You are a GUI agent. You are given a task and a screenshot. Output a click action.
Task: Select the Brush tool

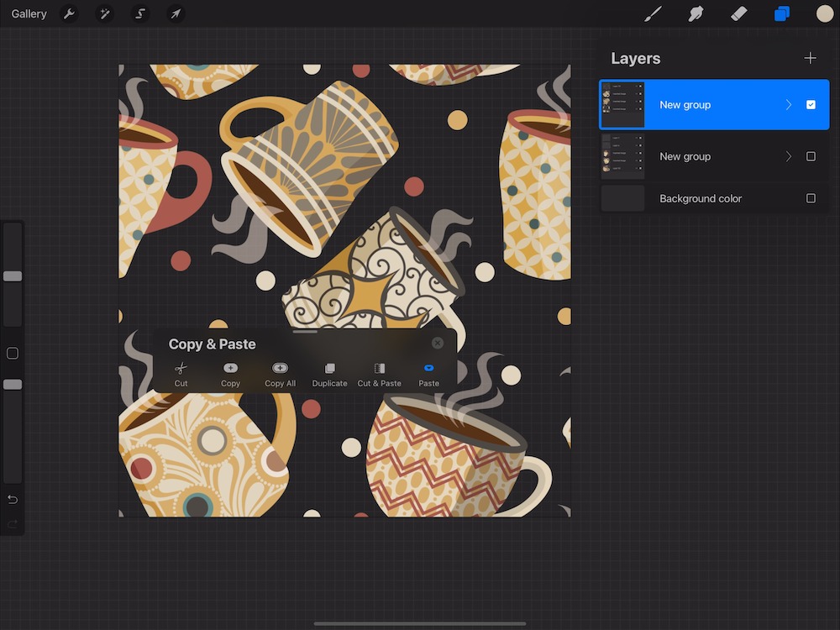coord(653,13)
